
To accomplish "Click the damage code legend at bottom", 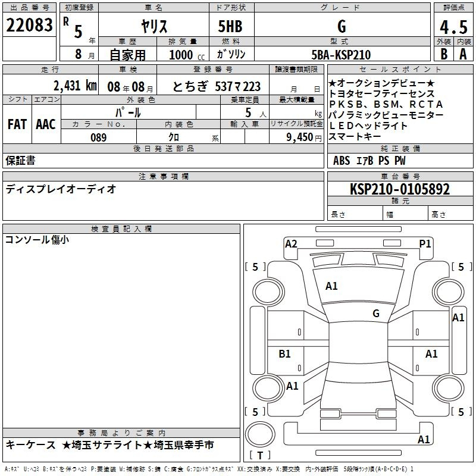I will [209, 469].
